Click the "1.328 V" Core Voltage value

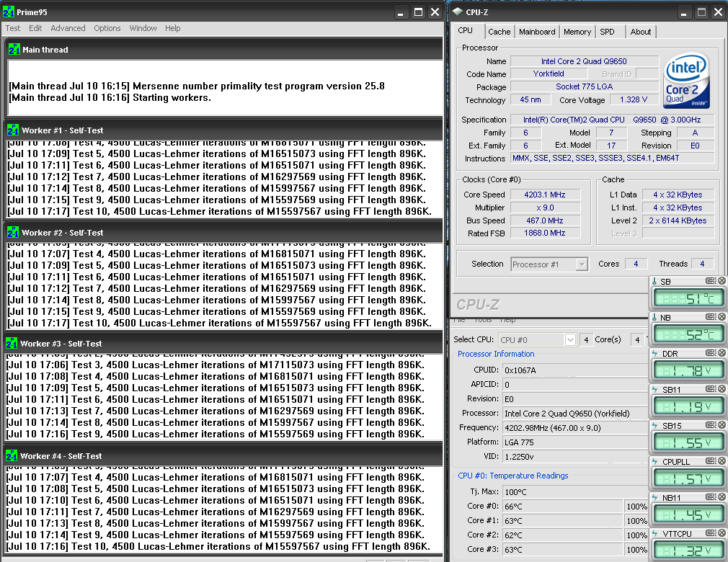[634, 99]
